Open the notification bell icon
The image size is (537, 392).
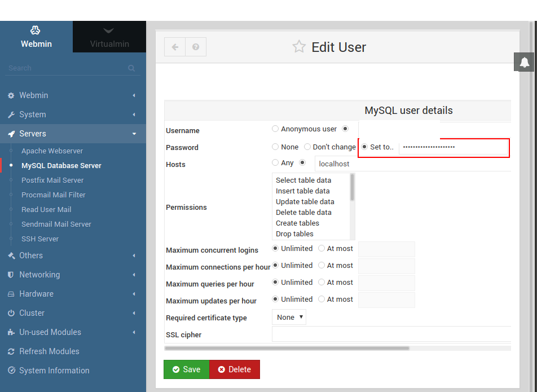[x=524, y=62]
